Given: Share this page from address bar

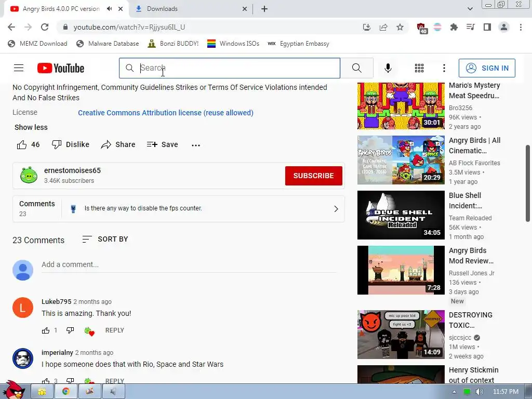Looking at the screenshot, I should coord(383,27).
